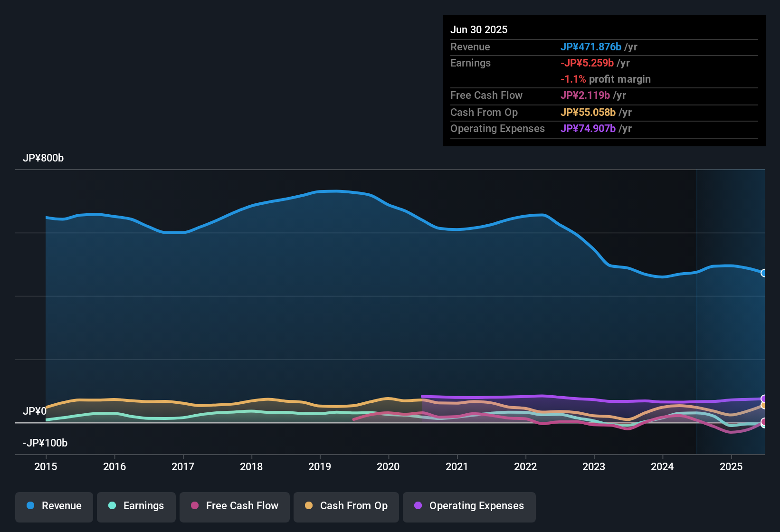
Task: Click the Free Cash Flow row label in tooltip
Action: pos(486,95)
